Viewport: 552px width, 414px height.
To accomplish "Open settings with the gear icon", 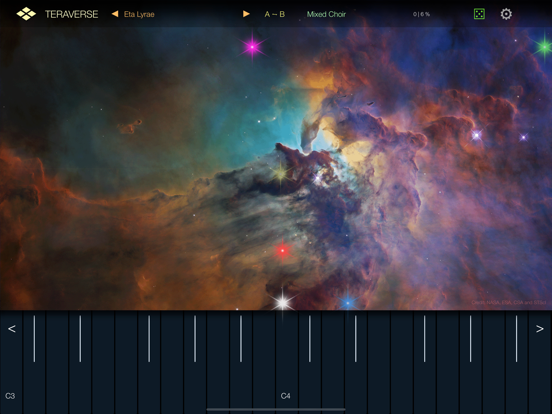I will click(x=506, y=14).
